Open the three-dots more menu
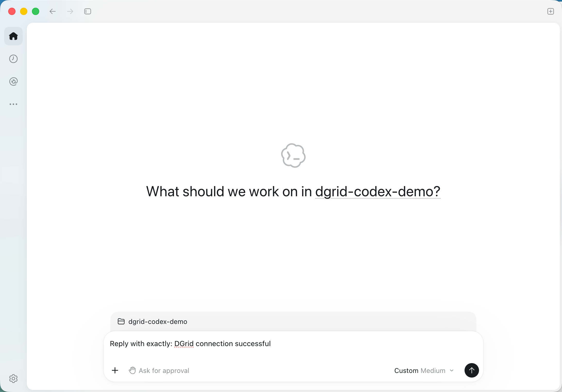The image size is (562, 392). click(13, 104)
